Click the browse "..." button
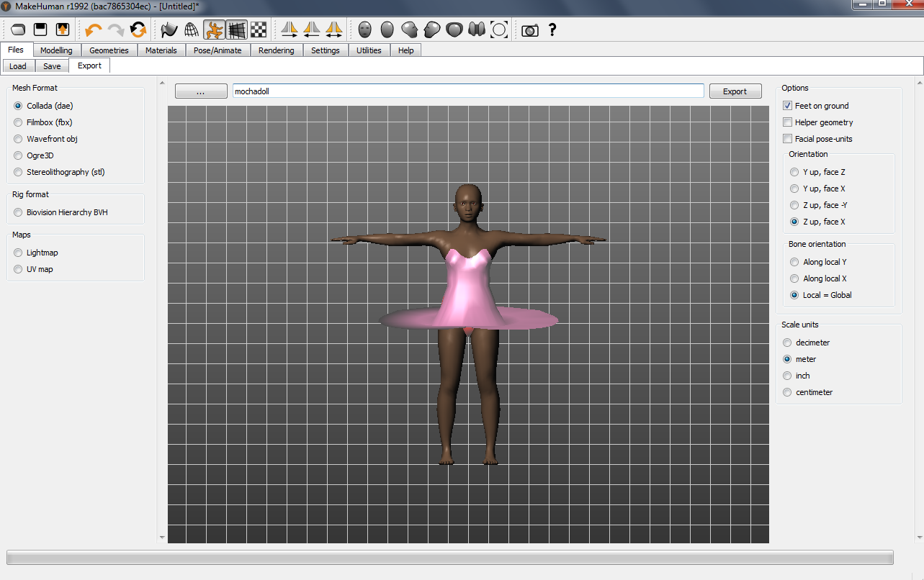The image size is (924, 580). pyautogui.click(x=200, y=91)
